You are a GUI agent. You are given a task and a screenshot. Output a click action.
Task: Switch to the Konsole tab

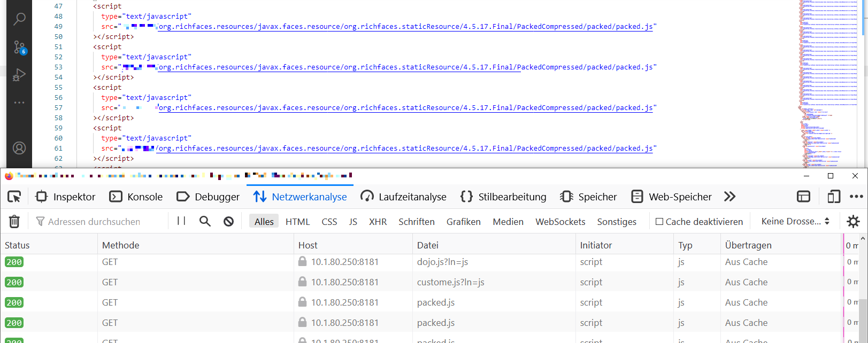tap(136, 197)
